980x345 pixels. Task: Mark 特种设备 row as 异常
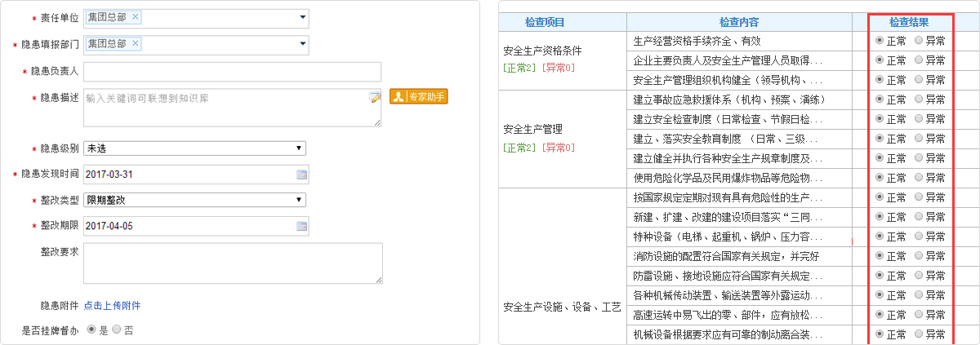[x=919, y=236]
